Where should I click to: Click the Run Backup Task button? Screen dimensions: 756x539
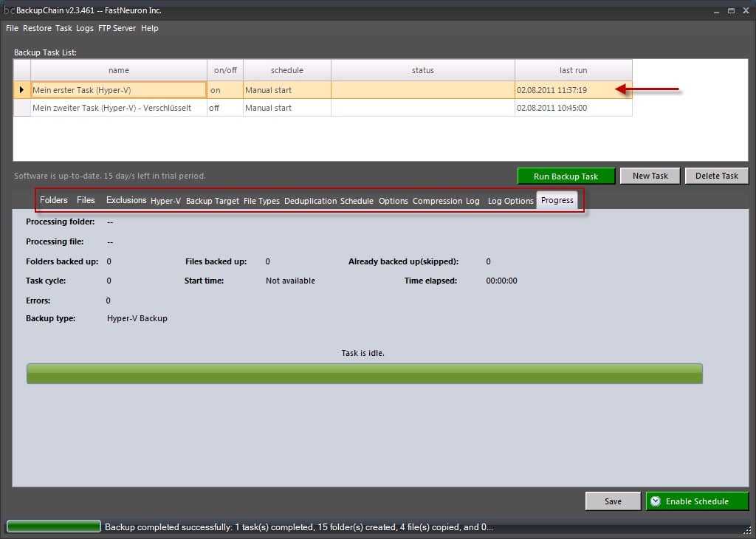click(x=566, y=176)
